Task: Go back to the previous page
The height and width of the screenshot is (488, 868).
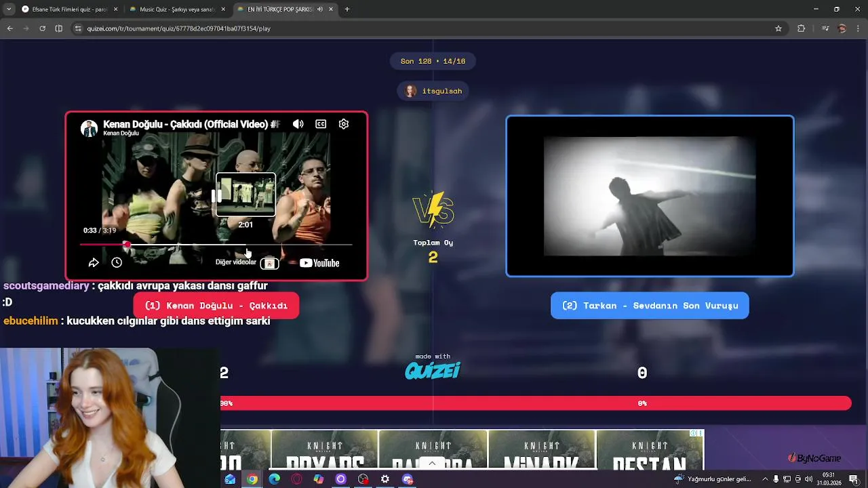Action: click(x=9, y=28)
